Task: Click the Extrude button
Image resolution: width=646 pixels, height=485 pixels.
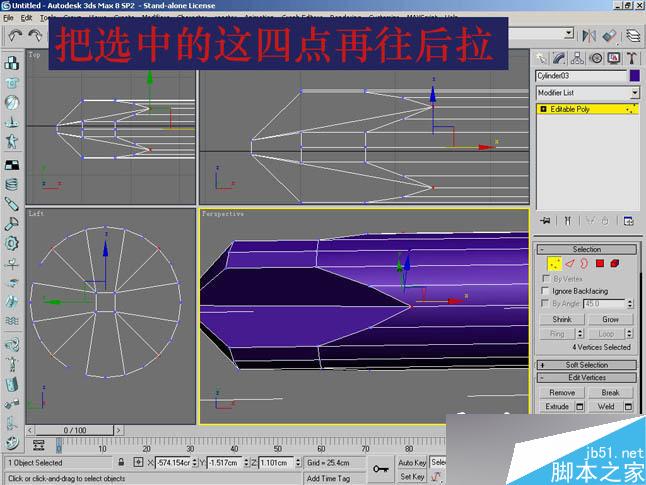Action: (x=557, y=407)
